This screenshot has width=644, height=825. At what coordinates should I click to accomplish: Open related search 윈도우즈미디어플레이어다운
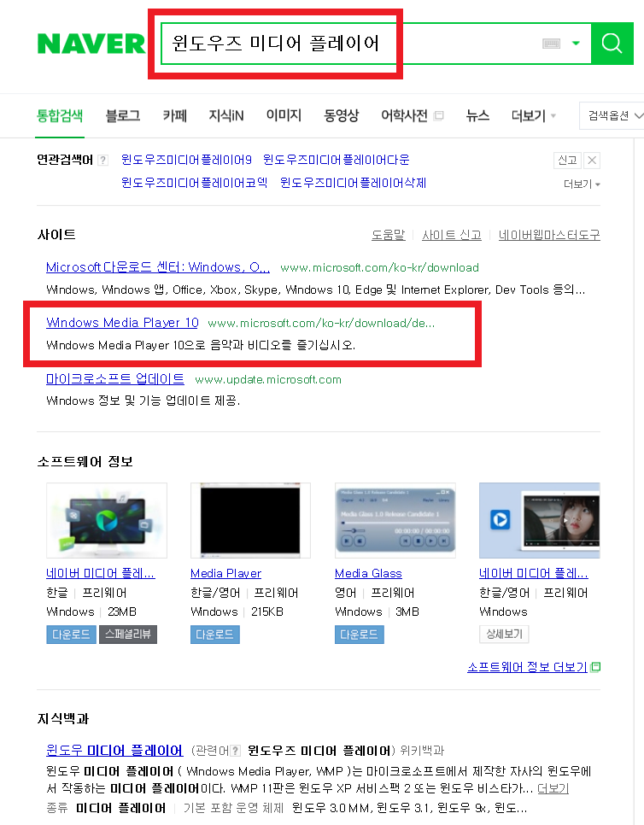(x=337, y=160)
